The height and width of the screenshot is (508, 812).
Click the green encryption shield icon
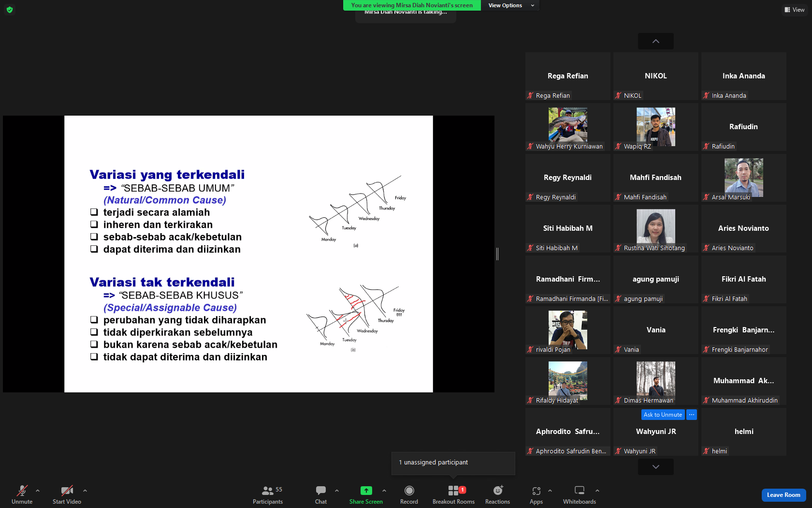[9, 10]
